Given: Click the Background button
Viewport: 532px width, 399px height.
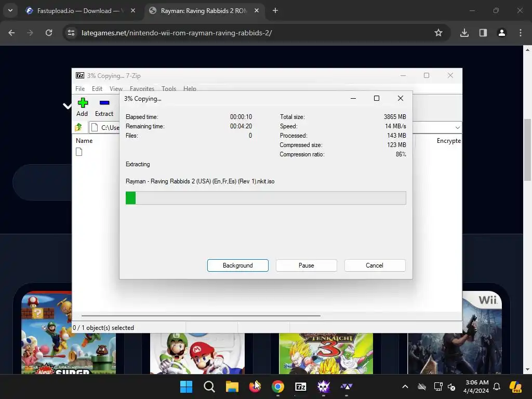Looking at the screenshot, I should click(x=238, y=265).
